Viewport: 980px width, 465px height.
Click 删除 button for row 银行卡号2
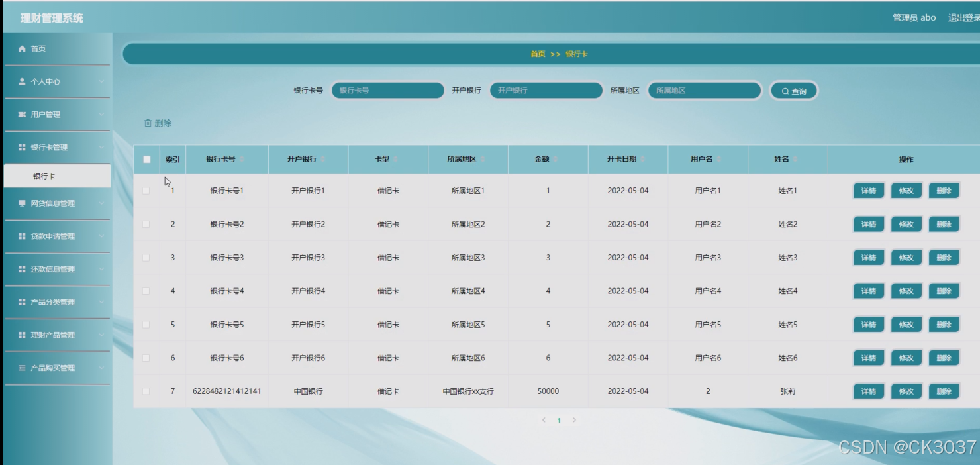click(x=944, y=224)
